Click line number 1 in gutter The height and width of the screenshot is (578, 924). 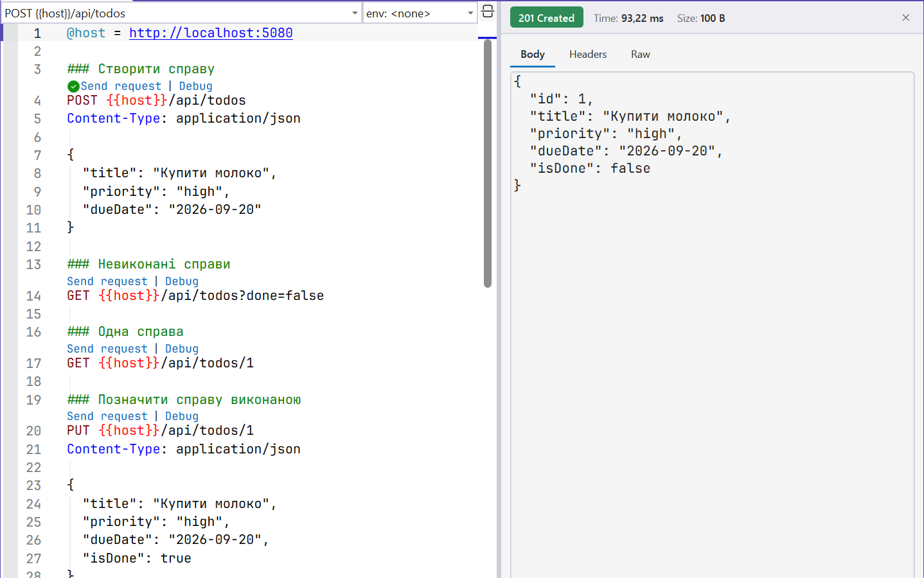click(37, 33)
